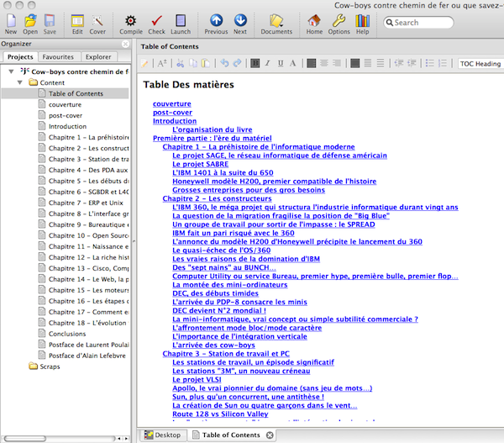Image resolution: width=504 pixels, height=443 pixels.
Task: Follow the post-cover link
Action: coord(172,113)
